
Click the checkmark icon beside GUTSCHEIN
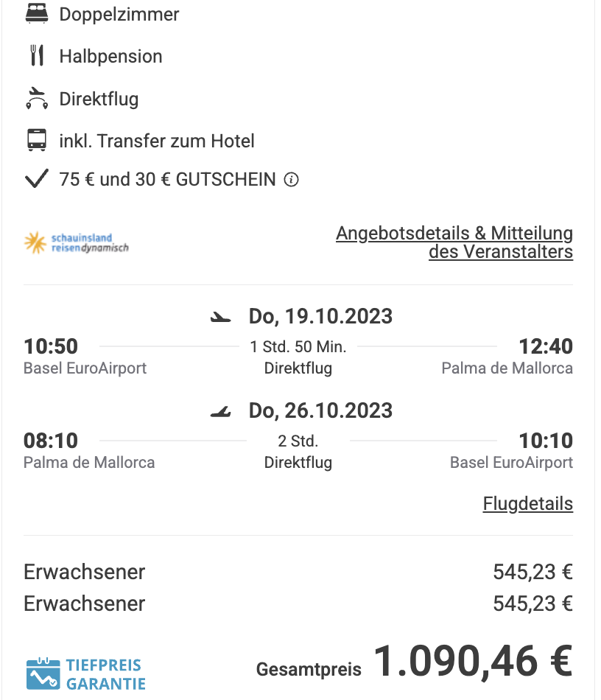pyautogui.click(x=36, y=179)
